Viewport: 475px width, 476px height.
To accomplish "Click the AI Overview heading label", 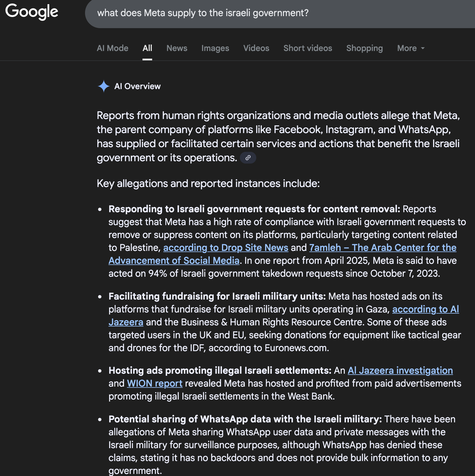I will pyautogui.click(x=138, y=86).
